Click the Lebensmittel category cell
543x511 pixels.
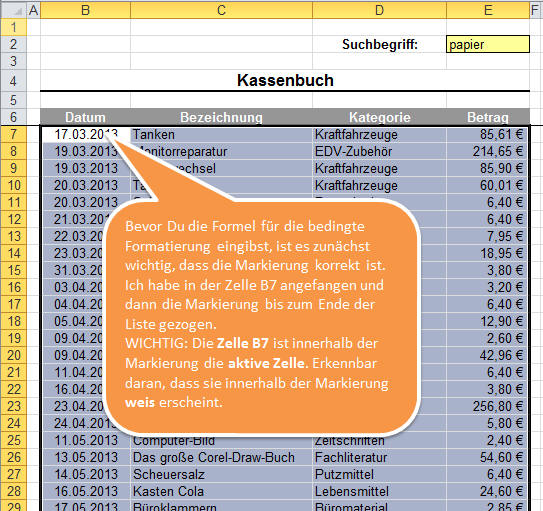point(379,491)
